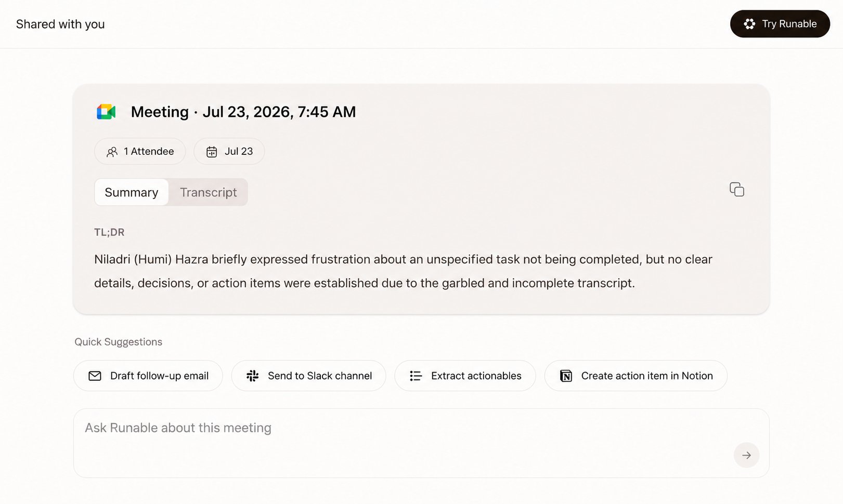Screen dimensions: 843x504
Task: Click the calendar icon in the date chip
Action: (x=212, y=152)
